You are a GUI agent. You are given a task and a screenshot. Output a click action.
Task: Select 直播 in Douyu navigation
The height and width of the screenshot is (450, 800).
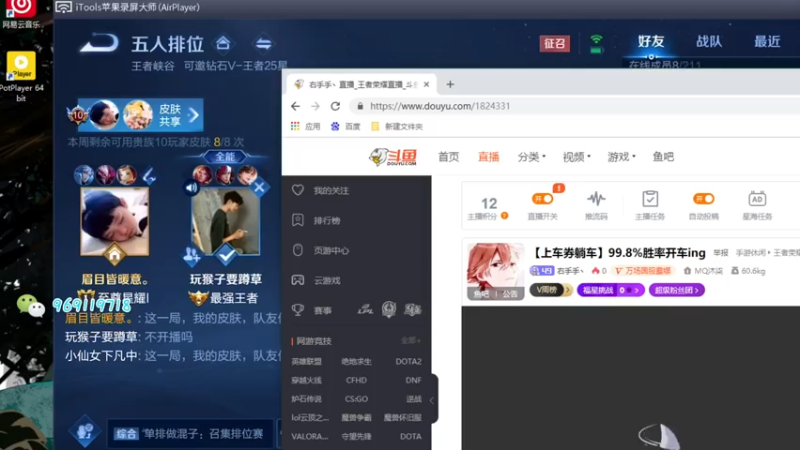pos(488,157)
